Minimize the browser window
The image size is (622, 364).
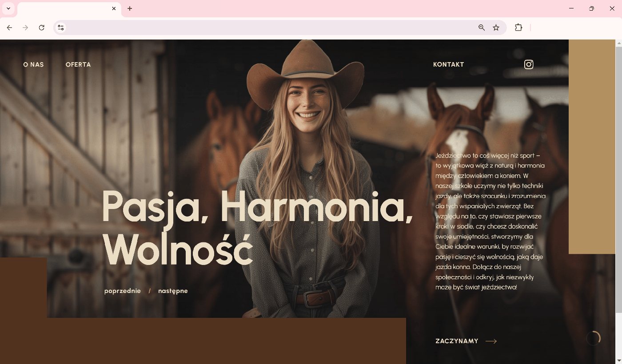click(x=571, y=8)
